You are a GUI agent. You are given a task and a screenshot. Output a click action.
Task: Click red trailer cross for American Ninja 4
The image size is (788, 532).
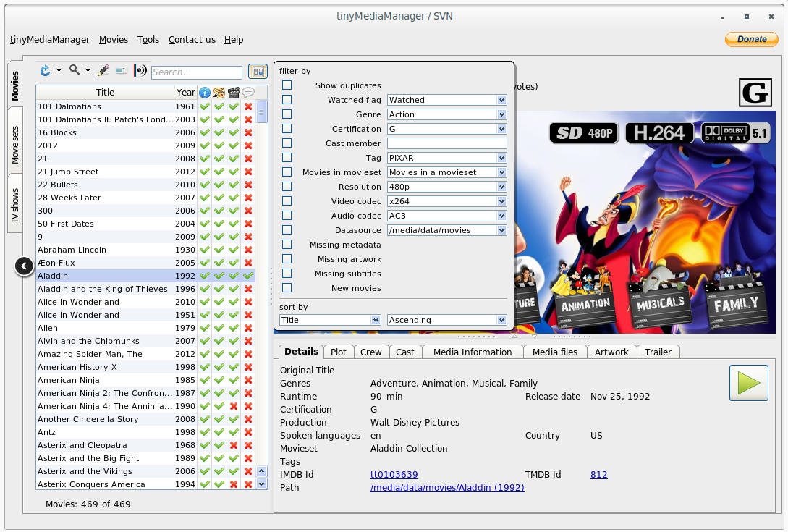pos(233,406)
